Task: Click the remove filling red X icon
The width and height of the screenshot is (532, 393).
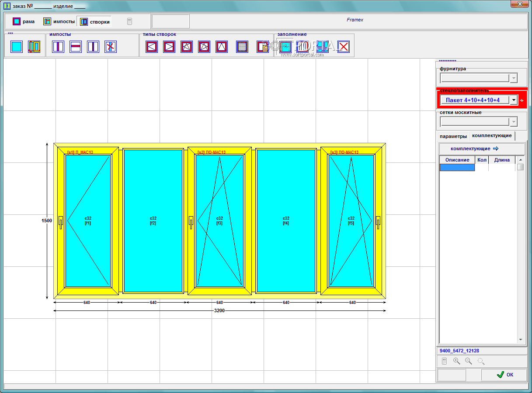Action: pyautogui.click(x=344, y=47)
